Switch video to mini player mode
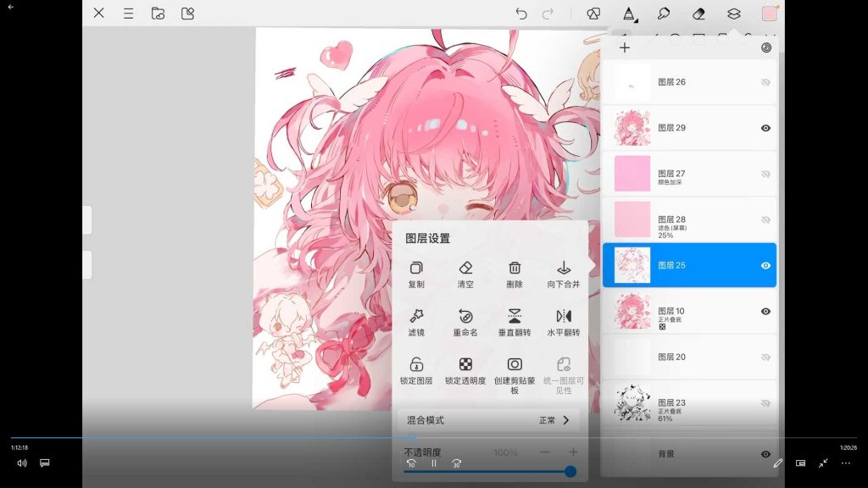 (800, 463)
